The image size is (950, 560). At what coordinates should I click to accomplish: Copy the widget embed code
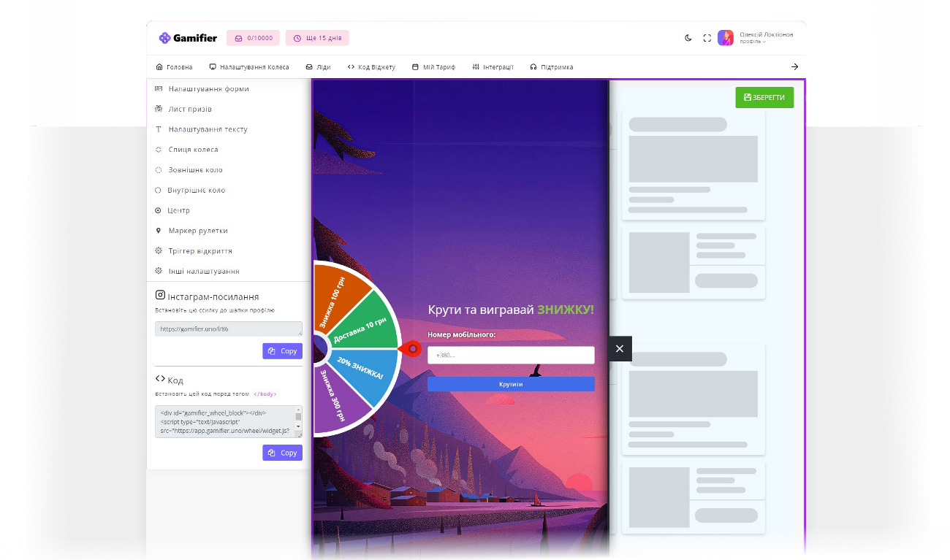282,453
